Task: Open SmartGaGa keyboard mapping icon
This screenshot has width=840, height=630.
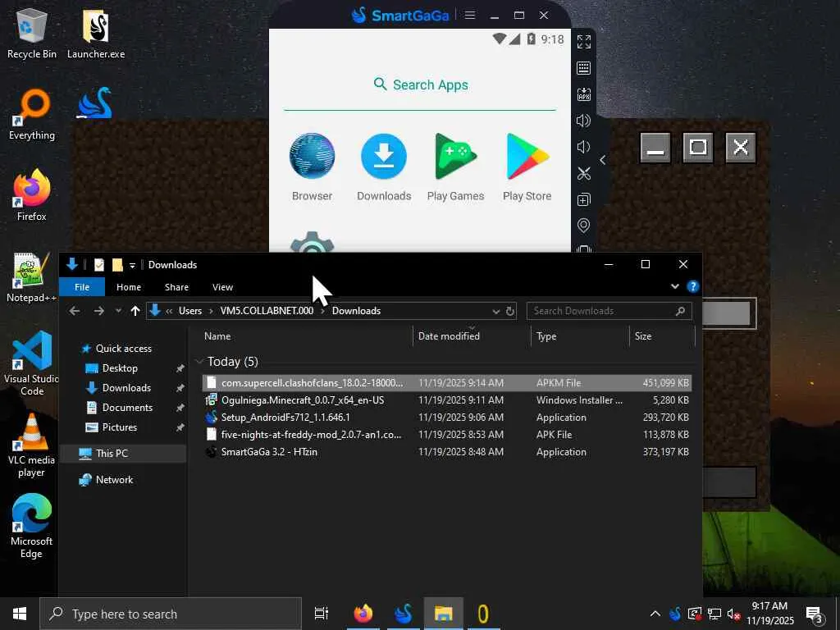Action: pos(583,68)
